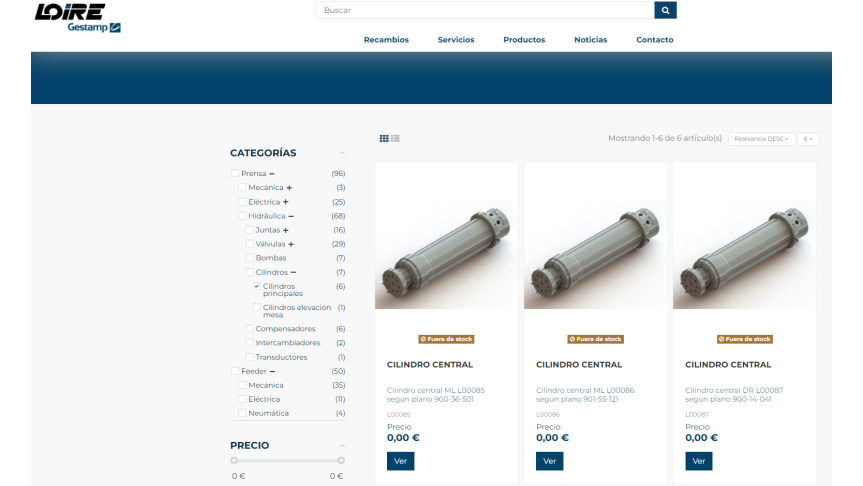The image size is (863, 486).
Task: Open the CILINDRO CENTRAL L00087 product title
Action: [728, 365]
